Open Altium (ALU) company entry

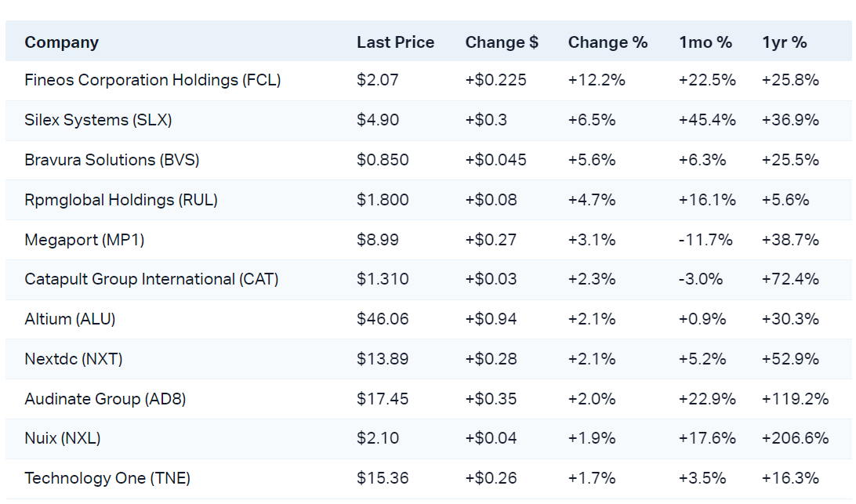coord(70,319)
